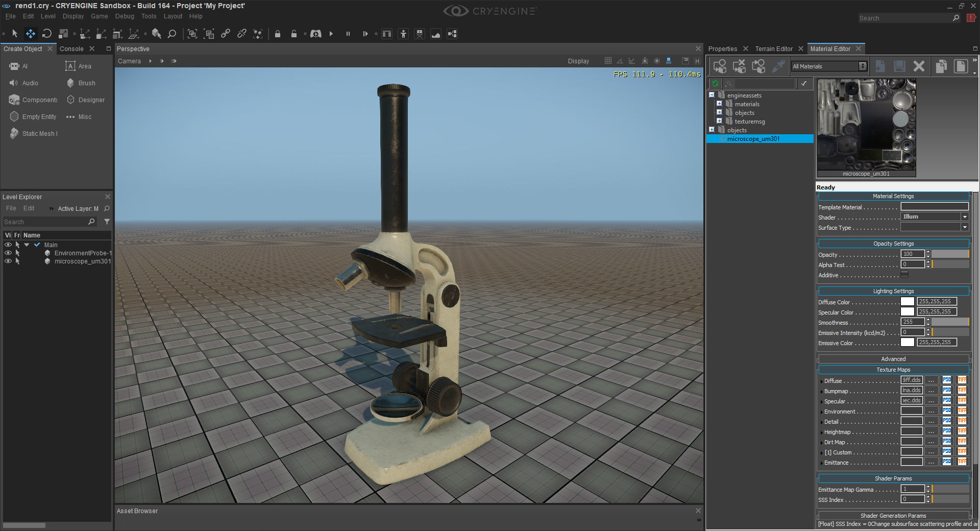Click the link objects chain icon

[x=225, y=34]
